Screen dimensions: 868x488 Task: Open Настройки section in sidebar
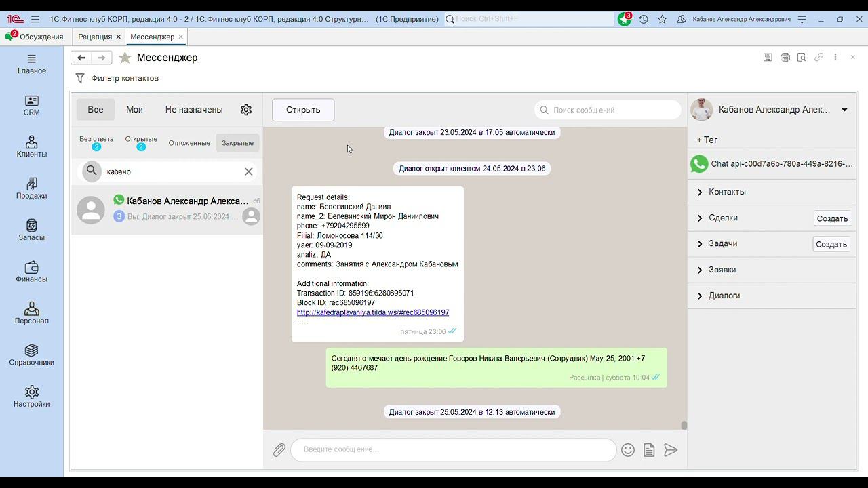coord(32,397)
